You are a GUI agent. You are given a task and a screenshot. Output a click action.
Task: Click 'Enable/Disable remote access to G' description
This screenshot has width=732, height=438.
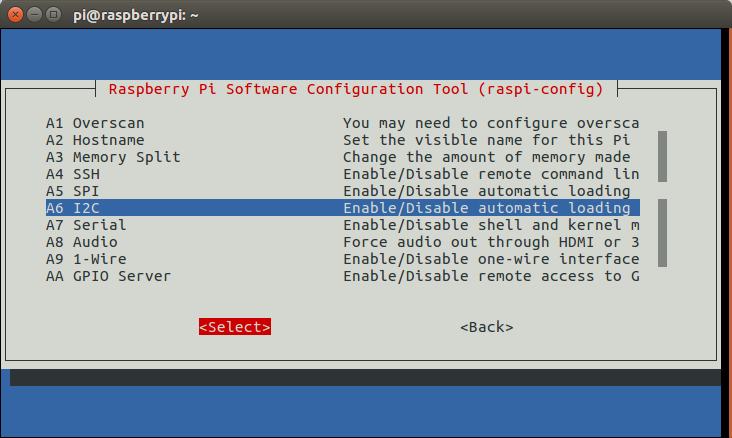(491, 276)
